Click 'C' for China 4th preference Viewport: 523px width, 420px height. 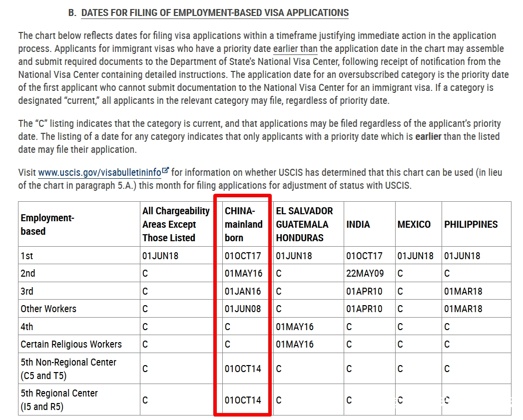click(x=227, y=327)
